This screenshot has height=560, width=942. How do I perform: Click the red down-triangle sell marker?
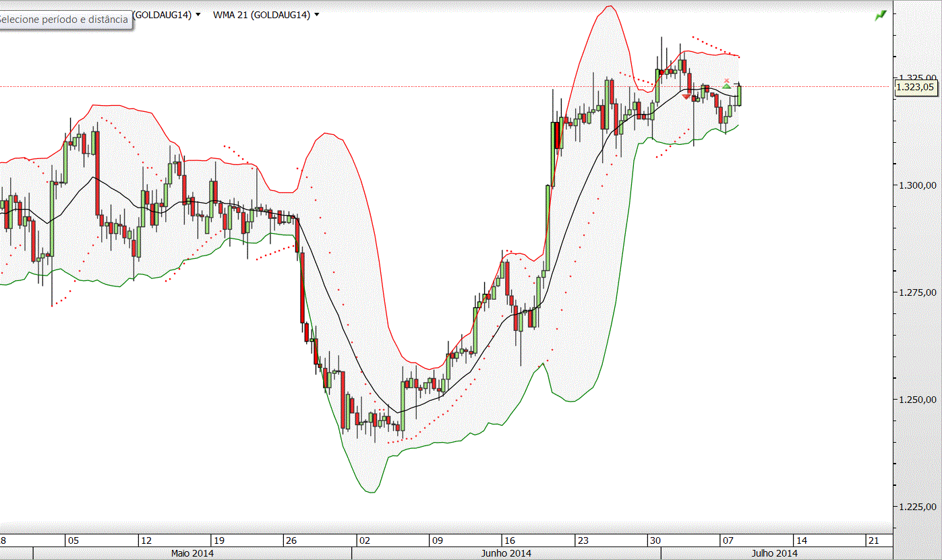tap(686, 98)
